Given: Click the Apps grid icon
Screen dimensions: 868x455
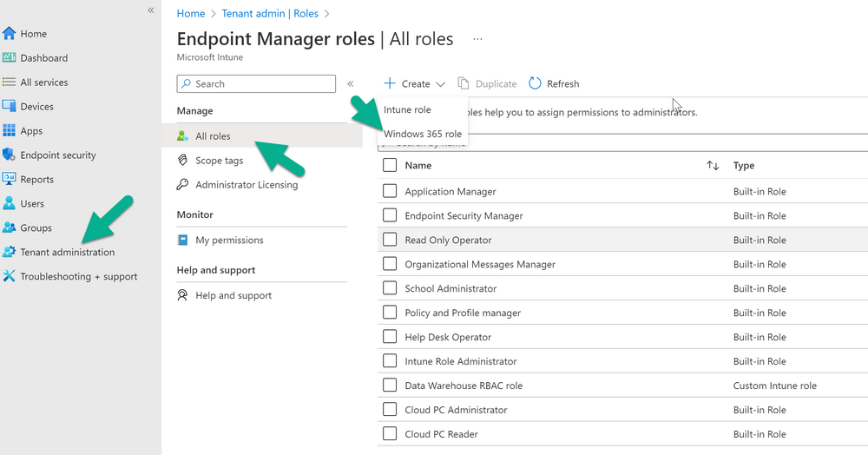Looking at the screenshot, I should coord(9,130).
